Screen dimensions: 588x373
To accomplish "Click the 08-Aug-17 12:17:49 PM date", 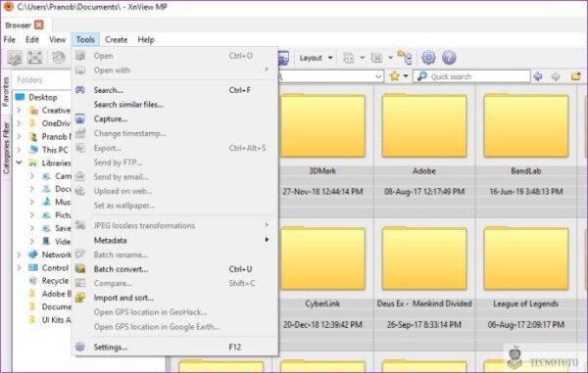I will click(x=424, y=192).
